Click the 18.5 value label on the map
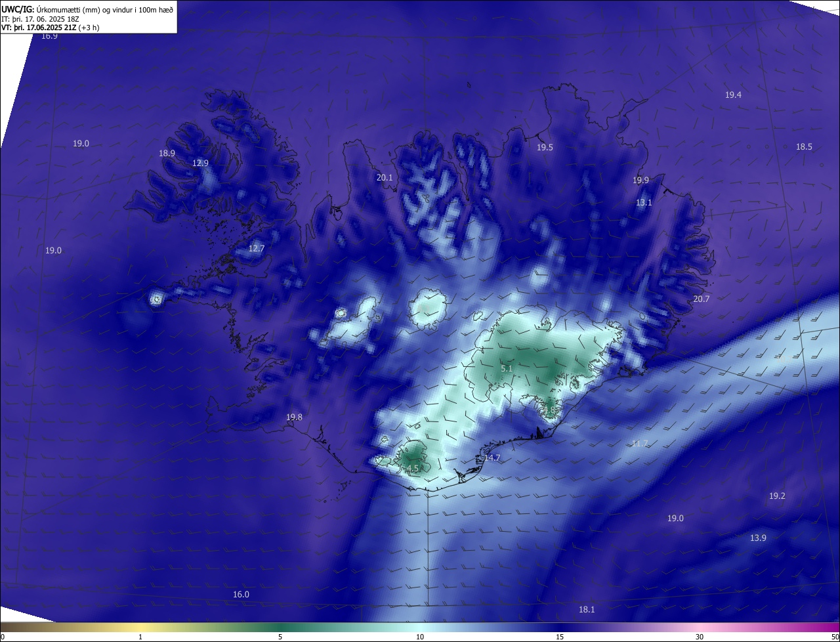840x642 pixels. coord(804,147)
